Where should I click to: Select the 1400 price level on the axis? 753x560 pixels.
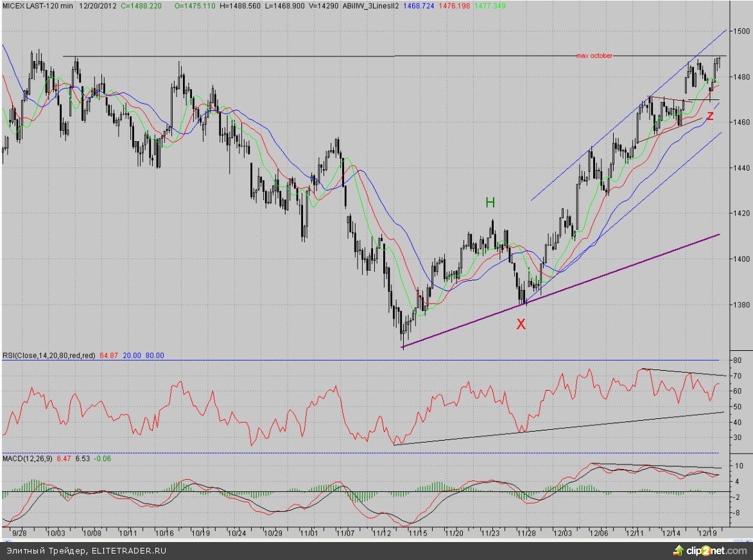pyautogui.click(x=742, y=259)
